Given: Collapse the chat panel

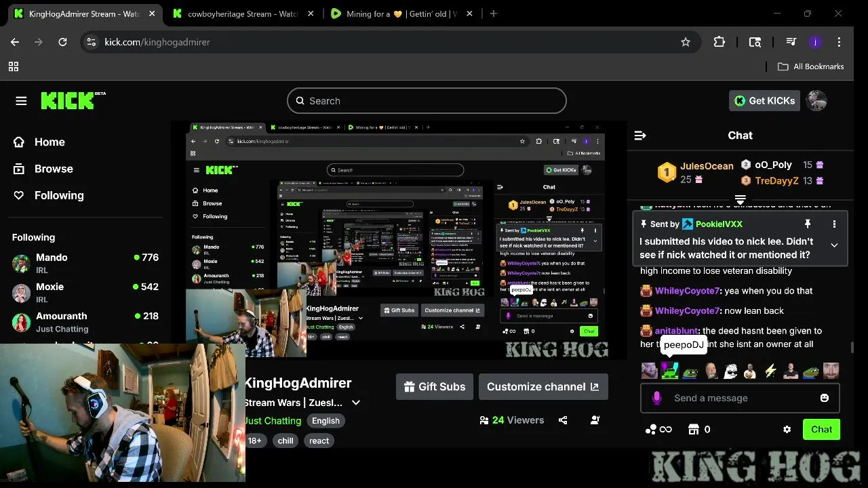Looking at the screenshot, I should 639,136.
